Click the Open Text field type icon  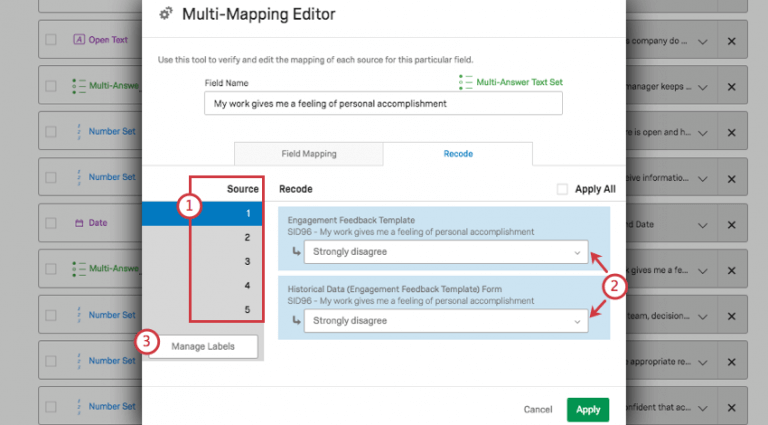[79, 40]
